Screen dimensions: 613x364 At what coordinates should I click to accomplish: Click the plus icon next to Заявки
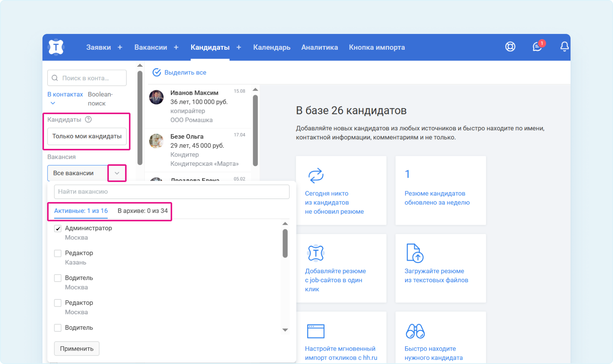(120, 47)
